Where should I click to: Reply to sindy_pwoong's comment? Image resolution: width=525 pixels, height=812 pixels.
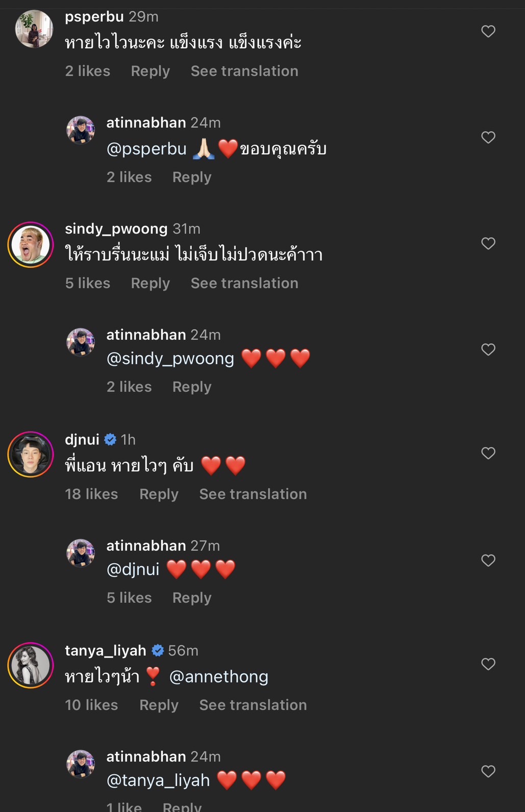(150, 283)
